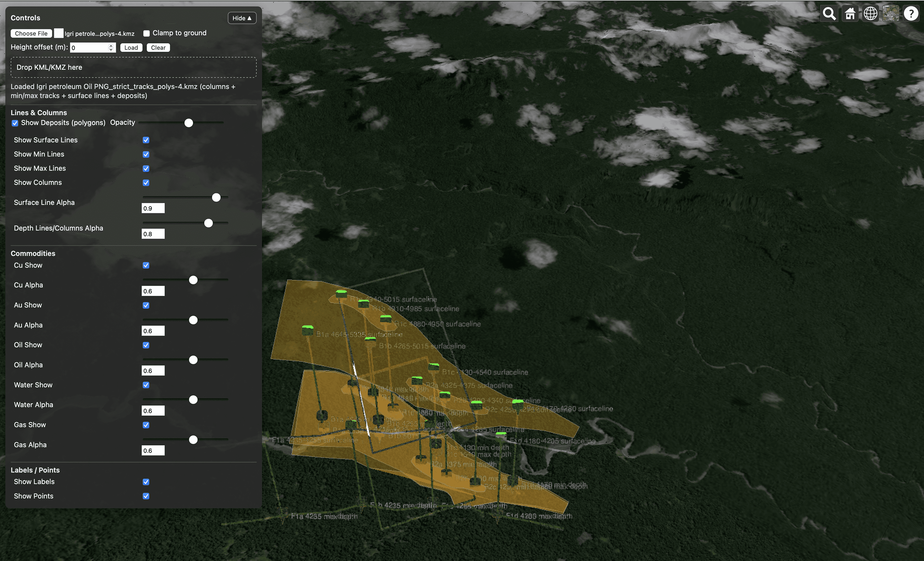Uncheck Show Deposits (polygons)
924x561 pixels.
click(x=15, y=123)
